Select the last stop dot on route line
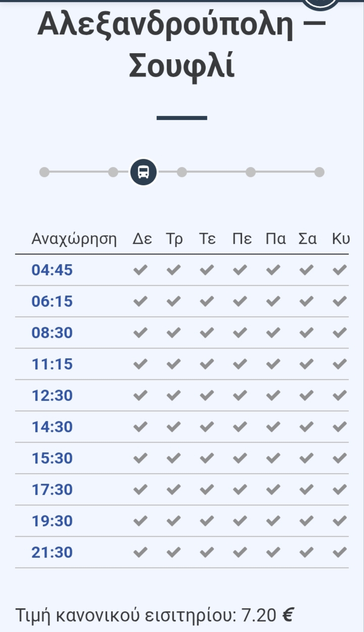 (320, 172)
